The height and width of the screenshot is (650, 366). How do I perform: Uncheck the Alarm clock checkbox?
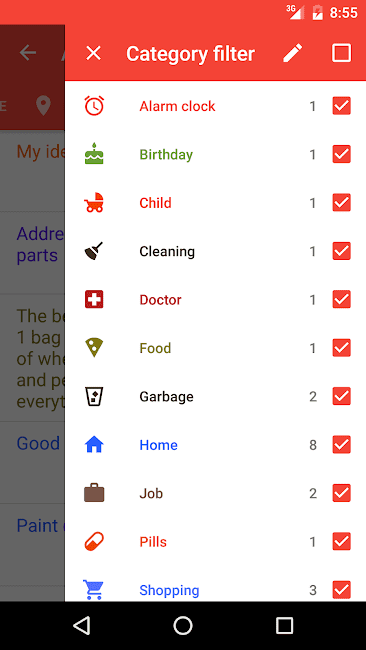(342, 106)
